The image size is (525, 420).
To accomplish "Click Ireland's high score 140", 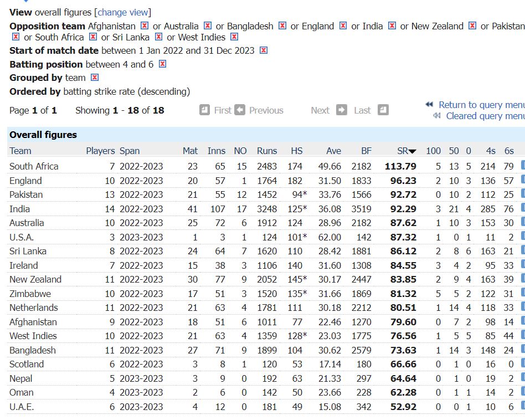I will (295, 265).
